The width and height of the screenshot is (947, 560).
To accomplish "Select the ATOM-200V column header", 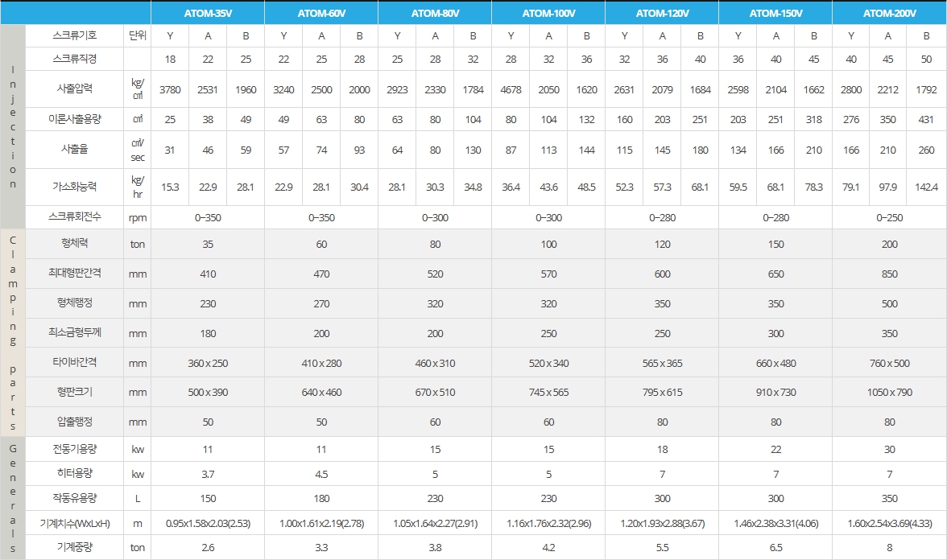I will tap(889, 13).
